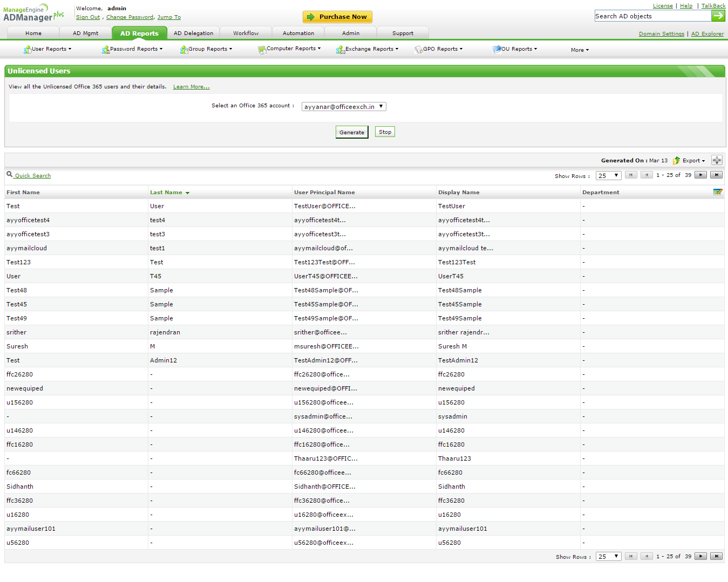Open the Learn More link
The image size is (728, 582).
191,87
